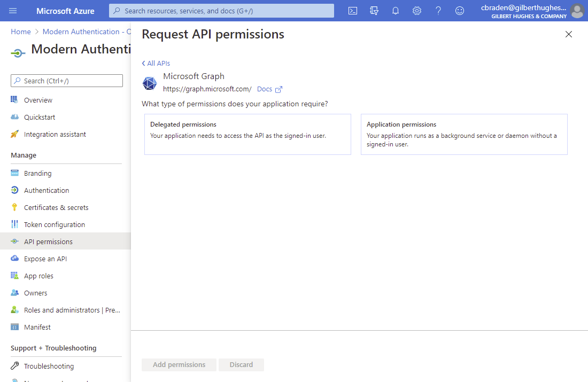Screen dimensions: 588x382
Task: Click the Expose an API cloud icon
Action: pos(14,258)
